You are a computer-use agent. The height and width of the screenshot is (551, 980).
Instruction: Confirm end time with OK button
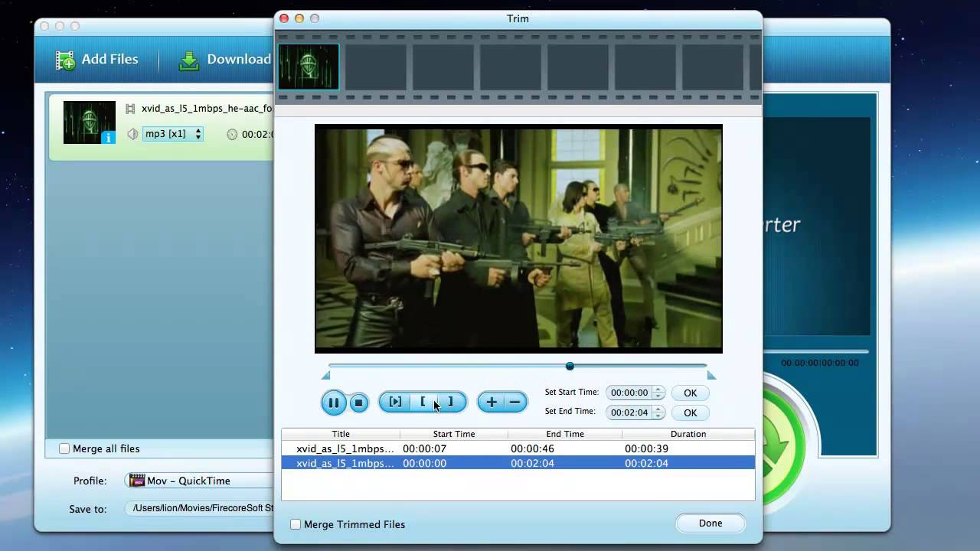pyautogui.click(x=690, y=412)
